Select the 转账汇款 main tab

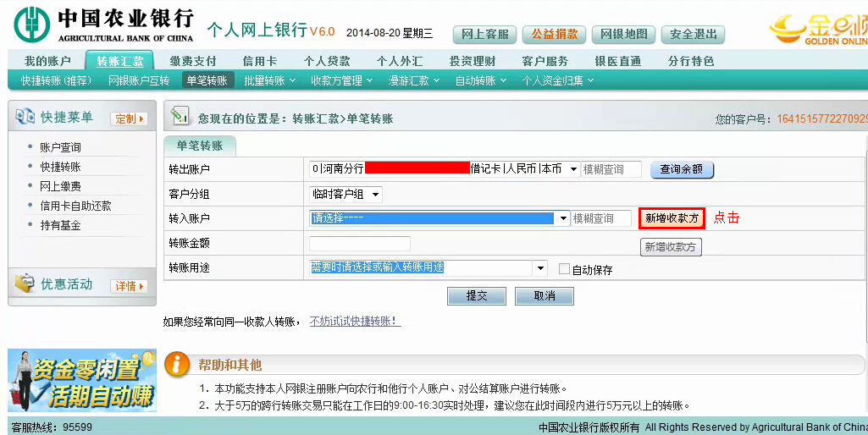point(119,61)
